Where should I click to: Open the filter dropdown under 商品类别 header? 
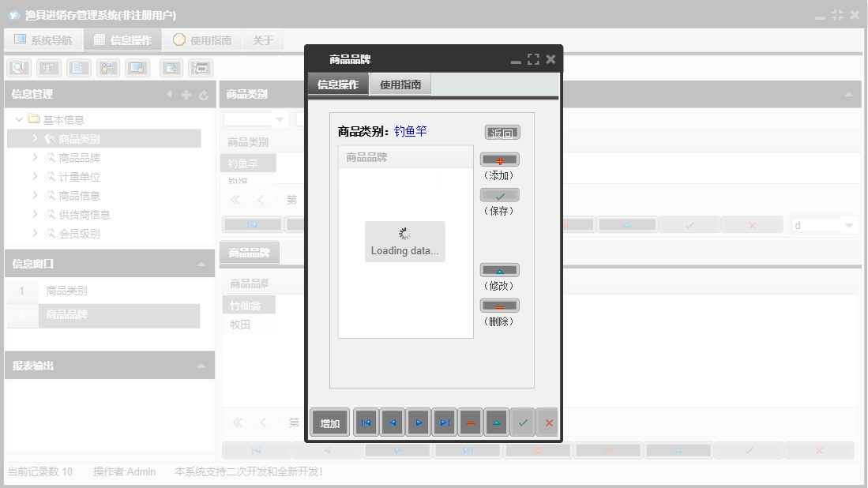click(x=280, y=119)
